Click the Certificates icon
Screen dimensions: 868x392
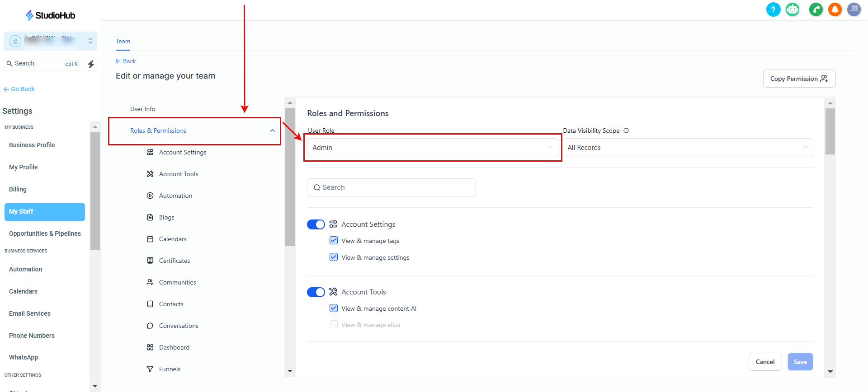[x=150, y=261]
